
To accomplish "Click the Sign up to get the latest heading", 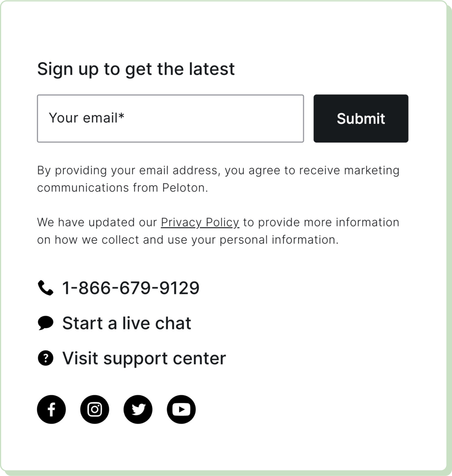I will tap(136, 68).
